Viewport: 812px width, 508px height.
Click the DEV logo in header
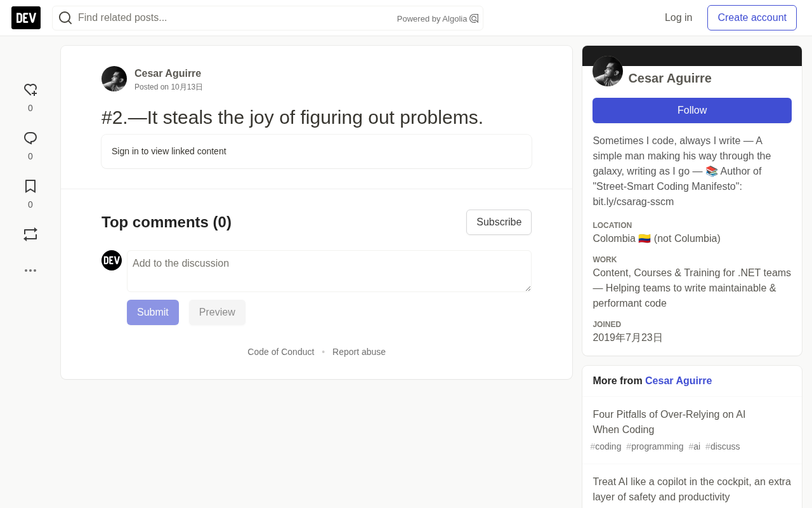(x=26, y=18)
